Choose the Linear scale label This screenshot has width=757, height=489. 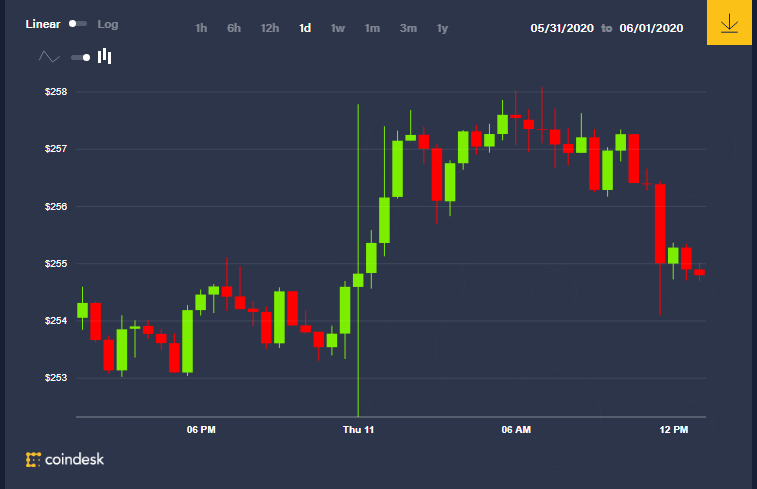coord(43,24)
